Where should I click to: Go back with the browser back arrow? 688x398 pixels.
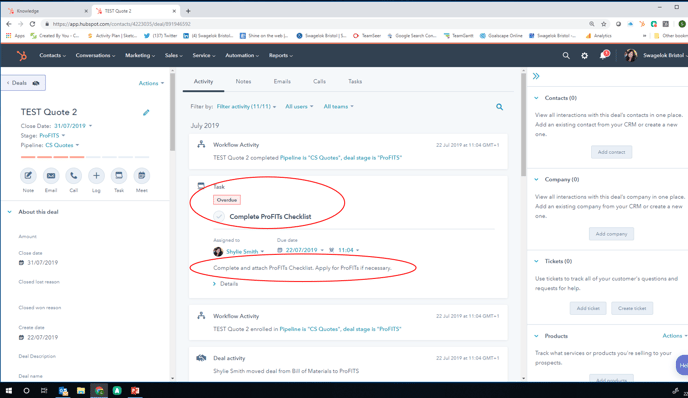pos(9,24)
